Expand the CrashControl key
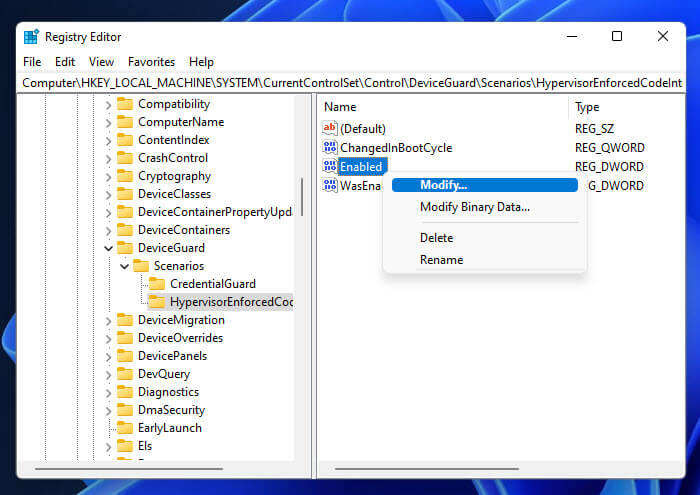 108,159
